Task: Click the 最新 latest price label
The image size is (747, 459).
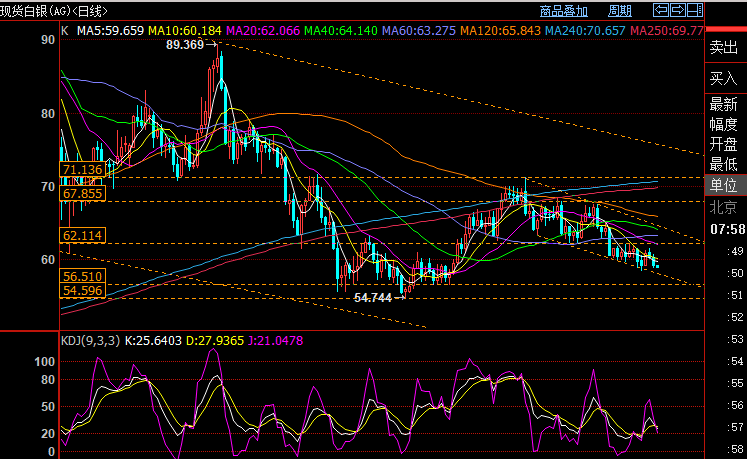Action: coord(723,104)
